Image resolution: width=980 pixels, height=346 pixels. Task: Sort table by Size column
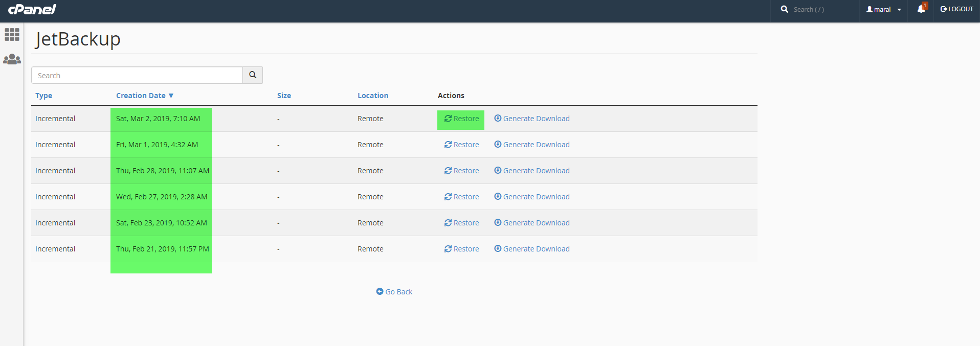click(x=284, y=96)
